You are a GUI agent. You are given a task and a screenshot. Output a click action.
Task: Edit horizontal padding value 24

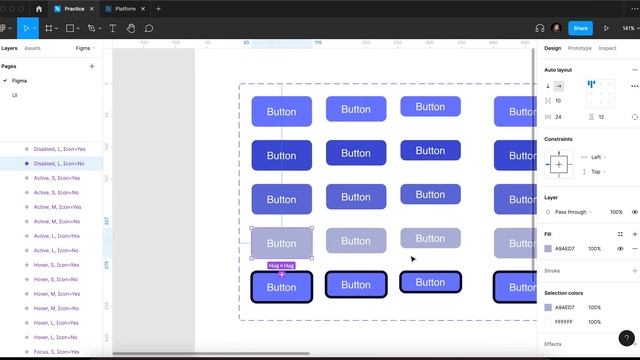(x=558, y=117)
